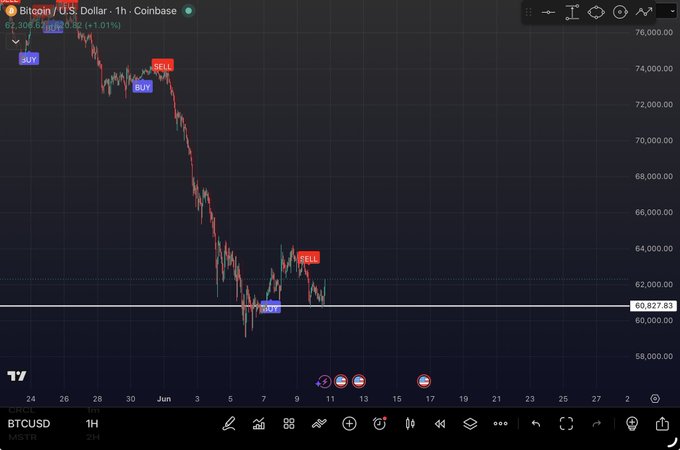
Task: Open the pencil drawing tools
Action: tap(229, 424)
